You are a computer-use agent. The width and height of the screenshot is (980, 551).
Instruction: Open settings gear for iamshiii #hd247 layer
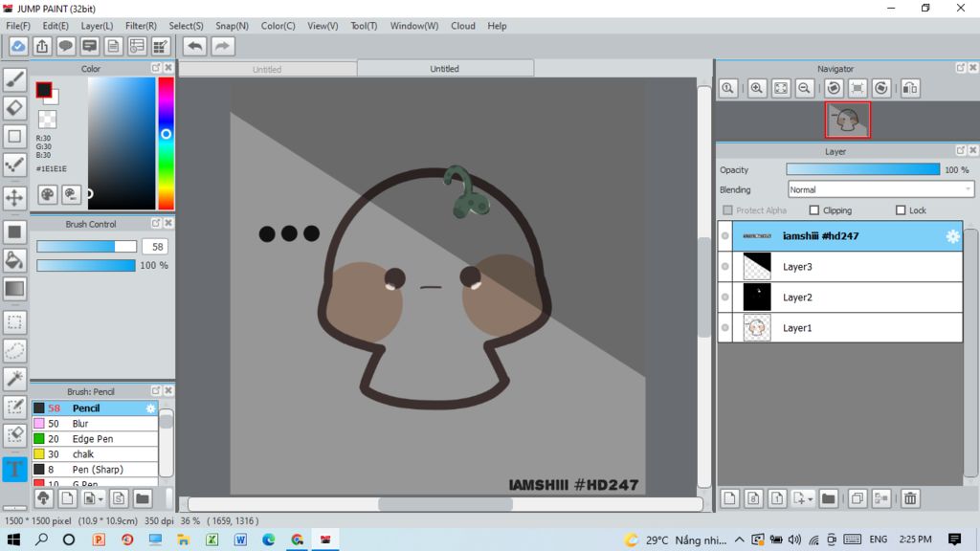tap(952, 236)
